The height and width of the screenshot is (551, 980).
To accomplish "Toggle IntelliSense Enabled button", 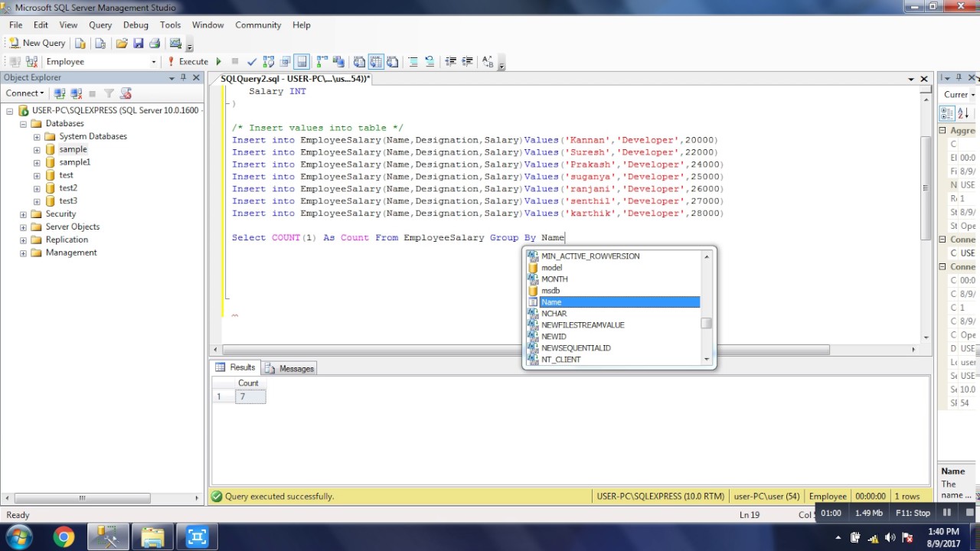I will tap(302, 61).
